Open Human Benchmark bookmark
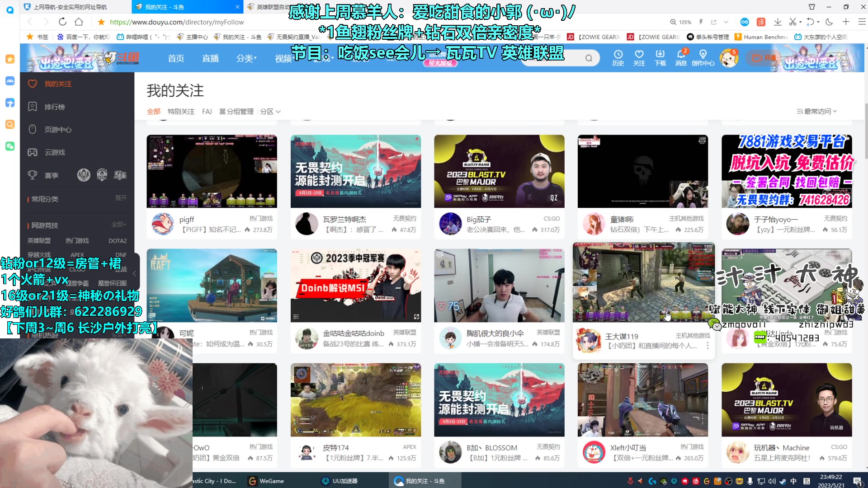 tap(761, 37)
